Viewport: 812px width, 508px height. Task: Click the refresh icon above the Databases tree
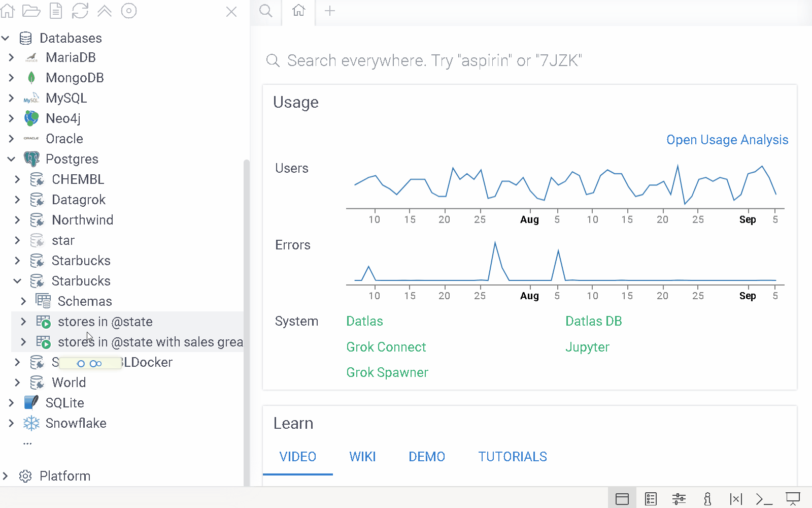pos(80,11)
